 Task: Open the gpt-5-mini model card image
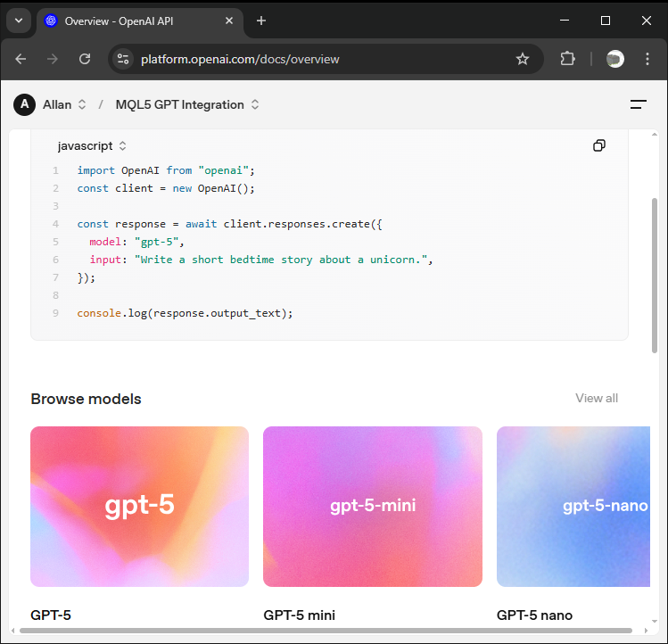372,507
